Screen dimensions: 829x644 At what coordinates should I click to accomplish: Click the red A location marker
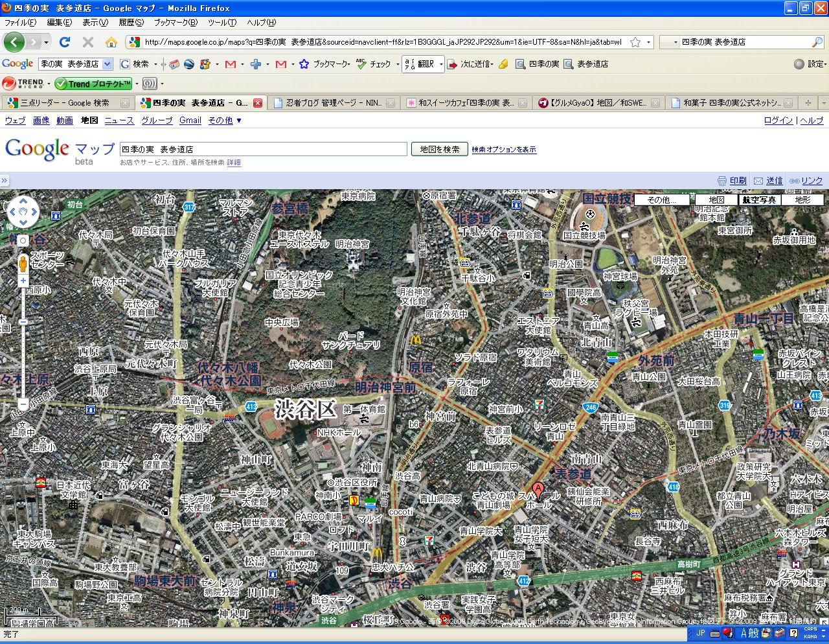[538, 490]
